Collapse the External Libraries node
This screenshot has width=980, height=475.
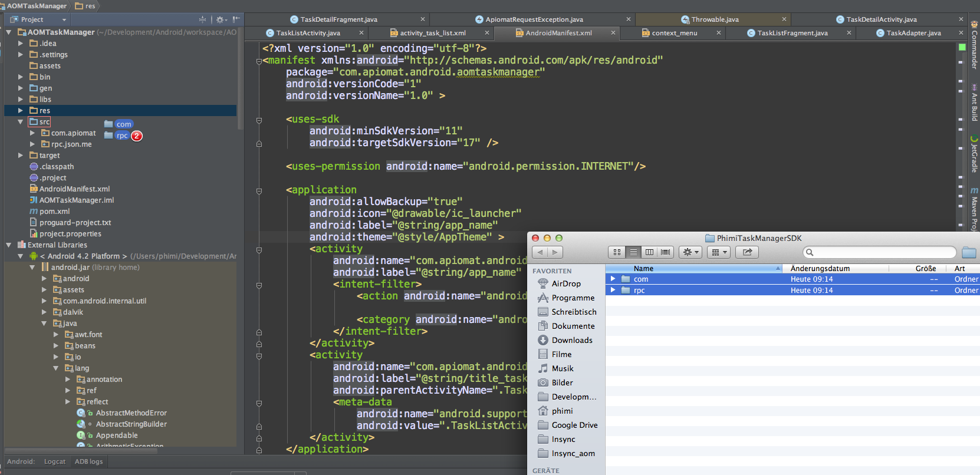9,245
